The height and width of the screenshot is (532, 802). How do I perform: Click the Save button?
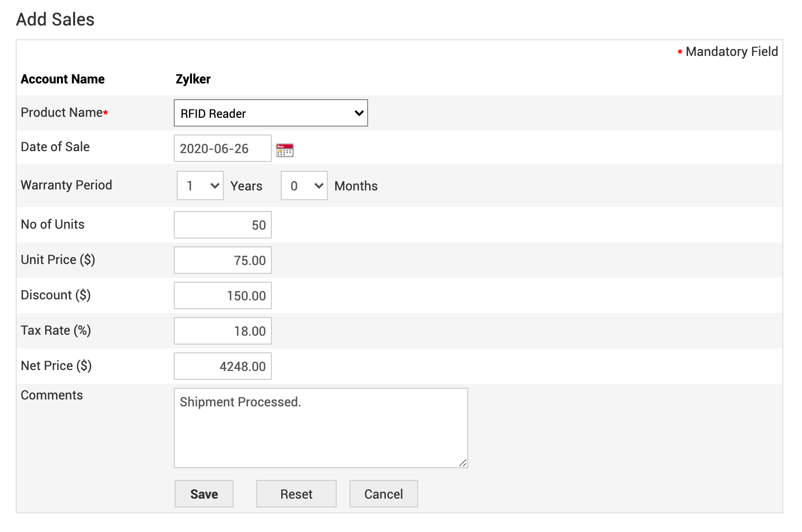[x=204, y=494]
